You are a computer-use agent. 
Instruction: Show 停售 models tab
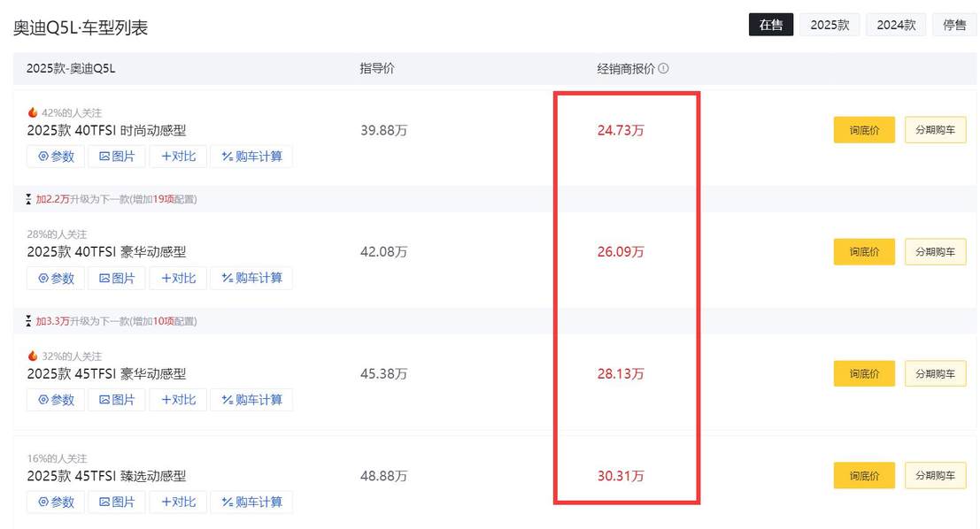pos(954,25)
